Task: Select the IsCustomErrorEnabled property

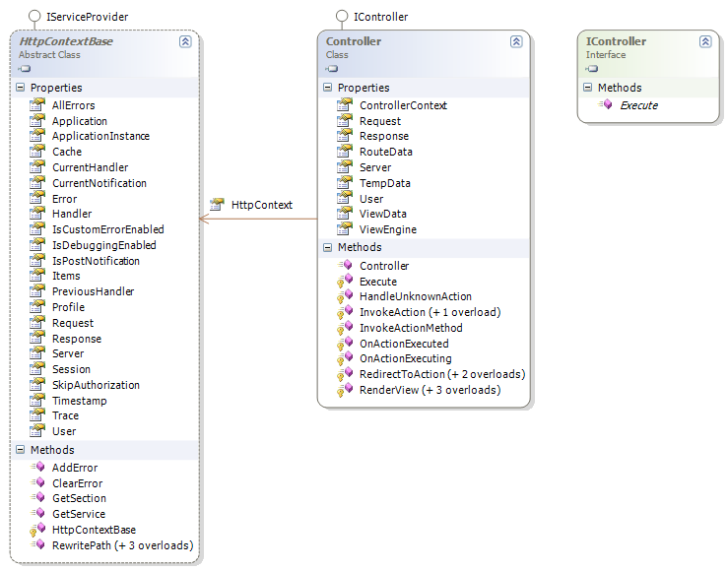Action: coord(108,229)
